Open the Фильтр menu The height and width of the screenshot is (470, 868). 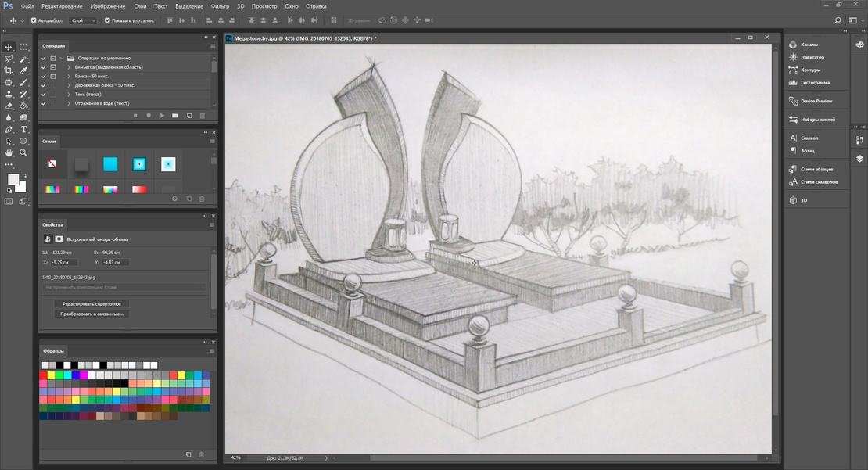[220, 6]
